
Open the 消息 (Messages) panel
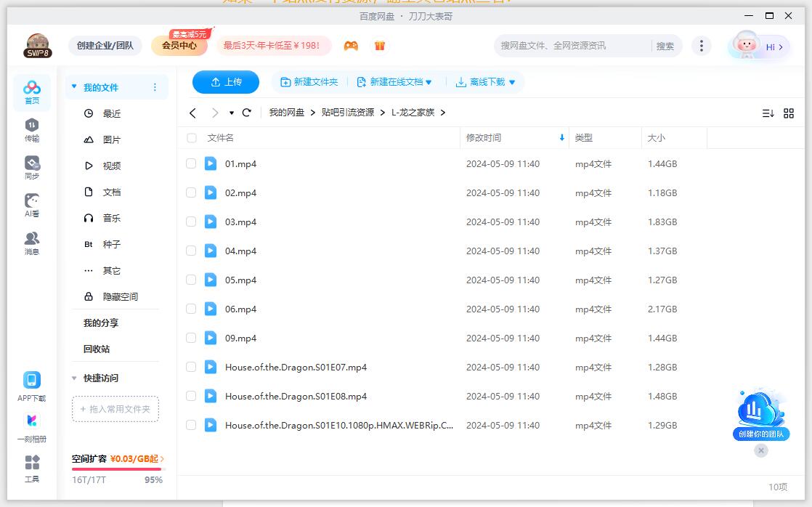[31, 243]
